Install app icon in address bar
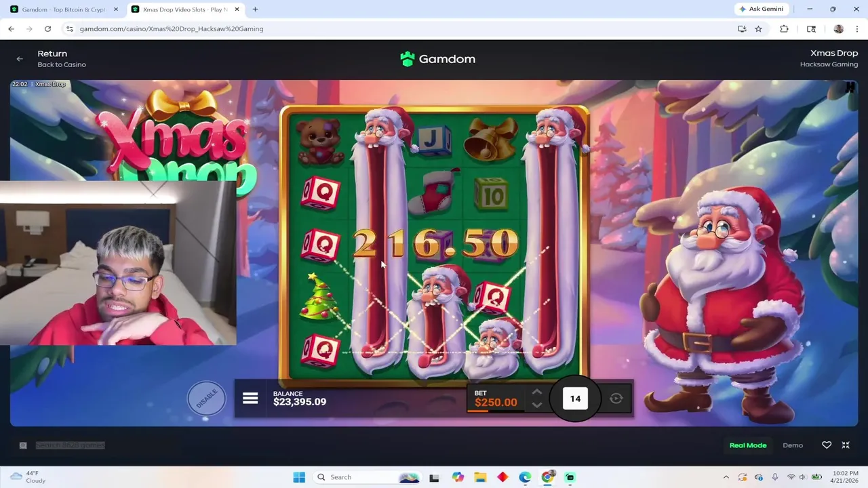The height and width of the screenshot is (488, 868). [742, 29]
